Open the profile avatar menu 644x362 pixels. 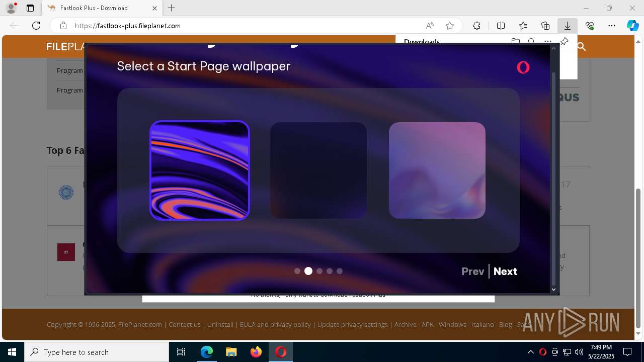pos(11,8)
